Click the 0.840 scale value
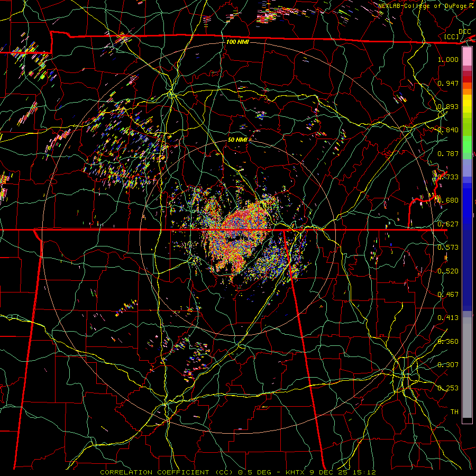Screen dimensions: 476x476 coord(448,130)
